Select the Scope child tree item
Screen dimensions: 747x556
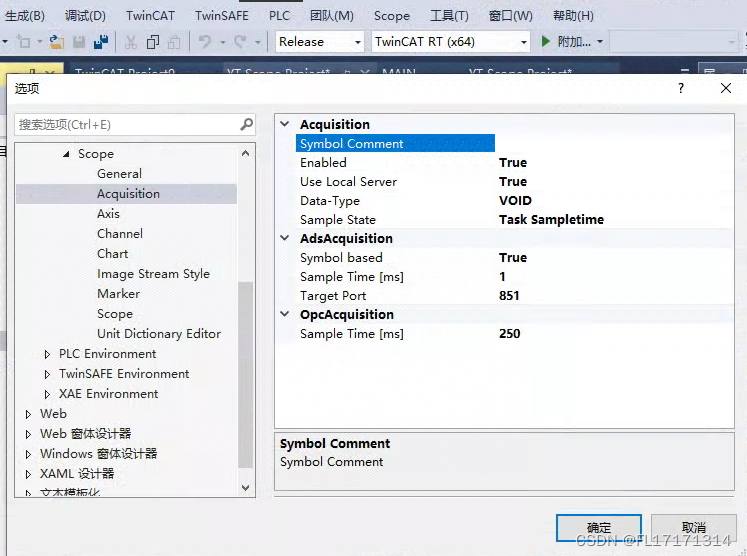point(115,314)
